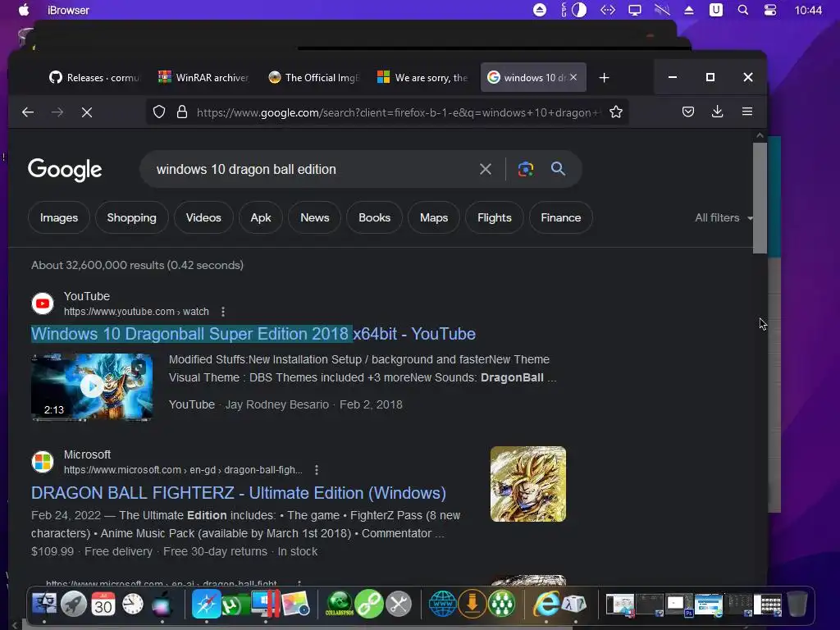
Task: Switch to the We are sorry tab
Action: pyautogui.click(x=422, y=78)
